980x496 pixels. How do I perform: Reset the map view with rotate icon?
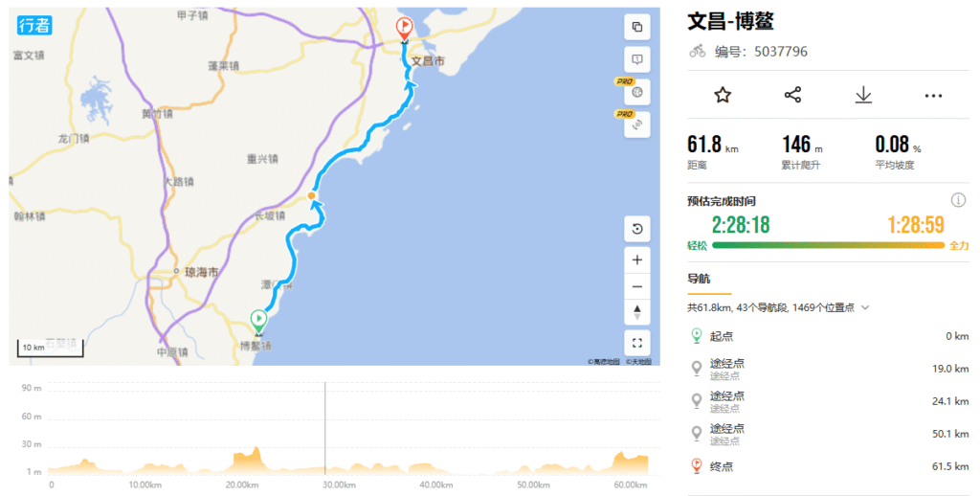(x=636, y=229)
